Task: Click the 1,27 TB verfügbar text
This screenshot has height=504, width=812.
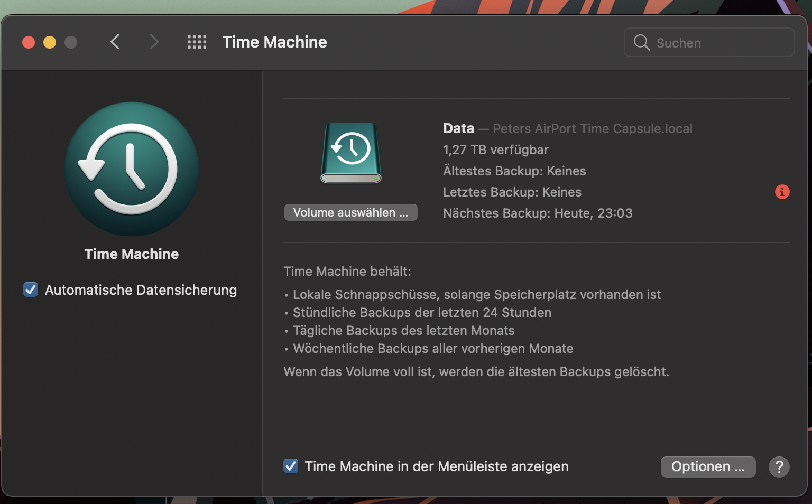Action: pos(496,150)
